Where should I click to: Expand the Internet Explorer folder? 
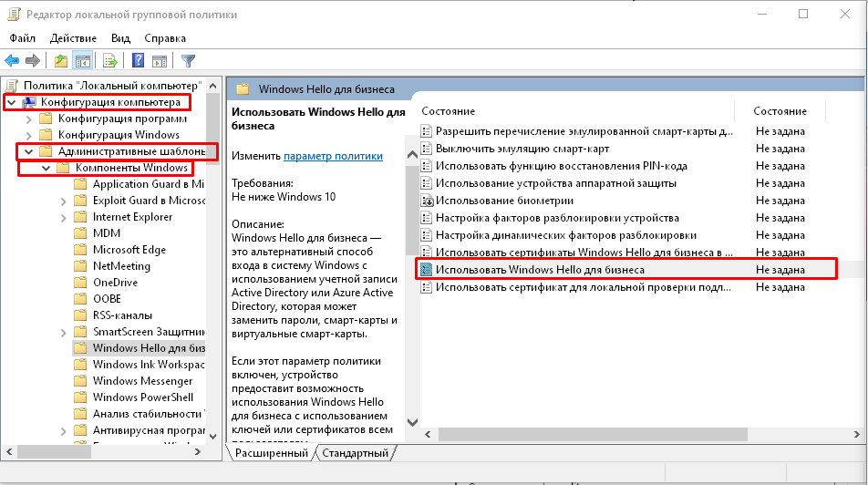[x=63, y=218]
